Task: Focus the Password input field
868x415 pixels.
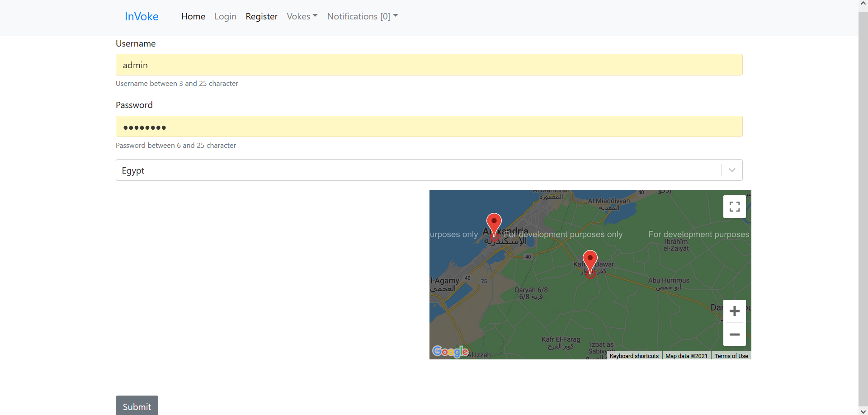Action: pyautogui.click(x=429, y=127)
